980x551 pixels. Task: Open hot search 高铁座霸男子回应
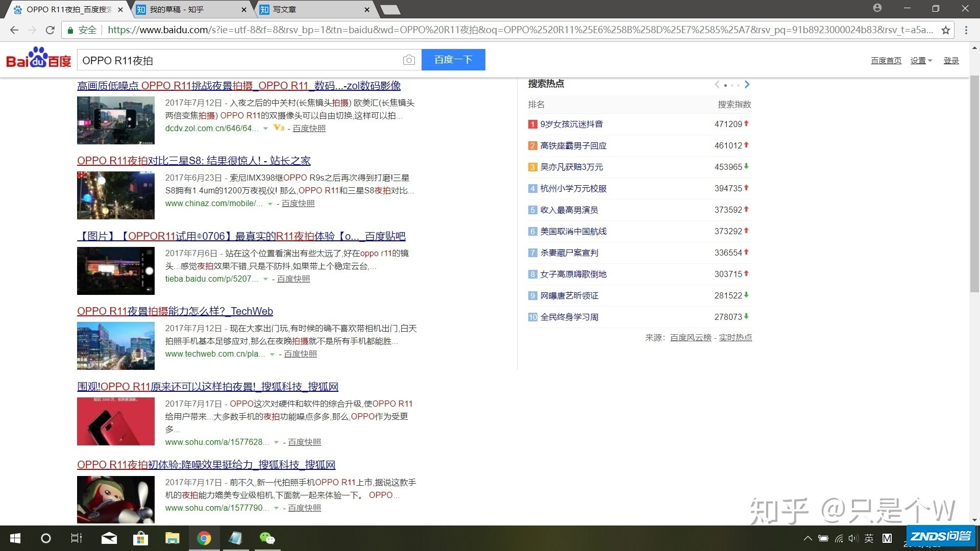point(573,146)
